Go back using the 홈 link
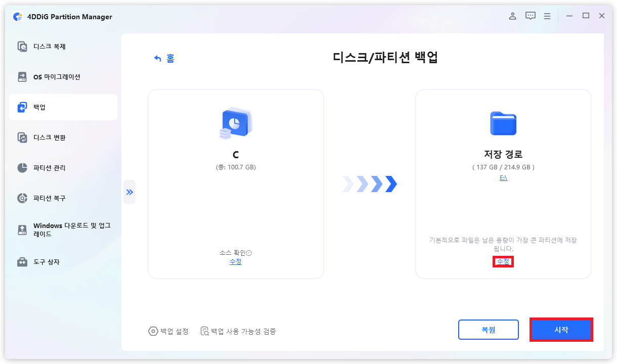The width and height of the screenshot is (617, 364). tap(164, 58)
